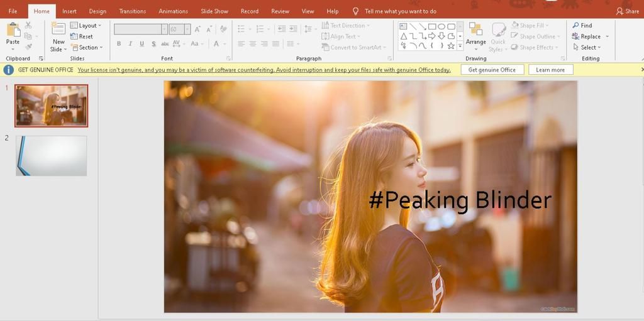The height and width of the screenshot is (321, 644).
Task: Toggle Bold formatting
Action: click(x=119, y=43)
